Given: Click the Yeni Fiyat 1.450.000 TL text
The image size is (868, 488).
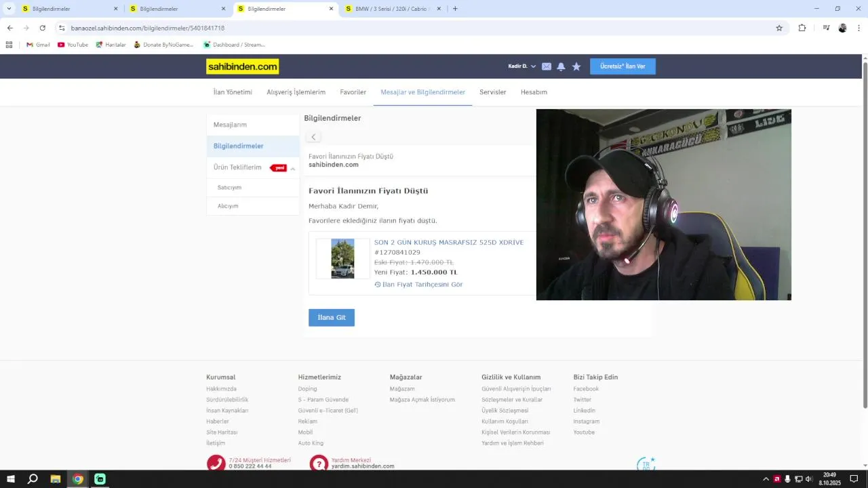Looking at the screenshot, I should [416, 272].
